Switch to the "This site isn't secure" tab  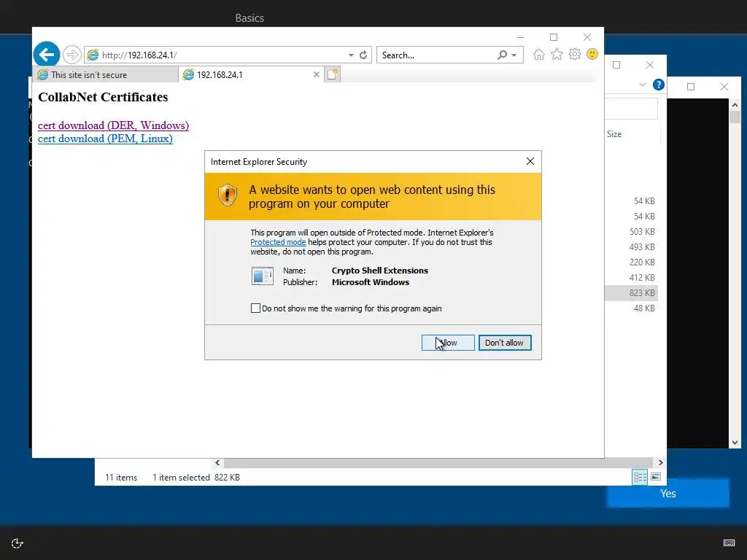click(105, 74)
